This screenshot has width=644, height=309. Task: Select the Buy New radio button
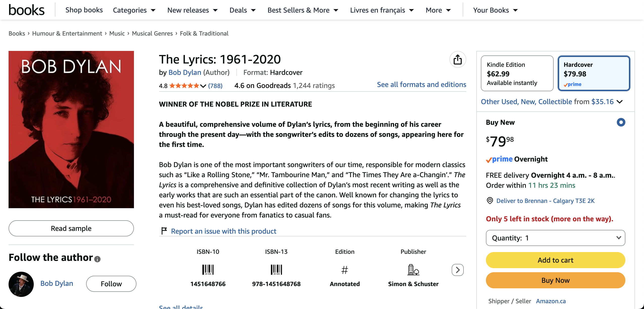(621, 122)
